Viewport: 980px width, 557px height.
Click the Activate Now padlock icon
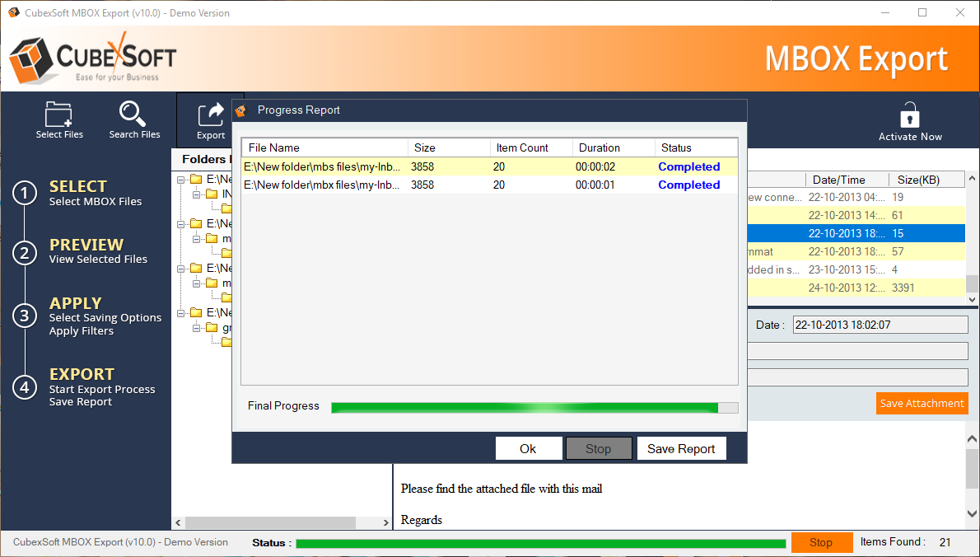pyautogui.click(x=909, y=115)
